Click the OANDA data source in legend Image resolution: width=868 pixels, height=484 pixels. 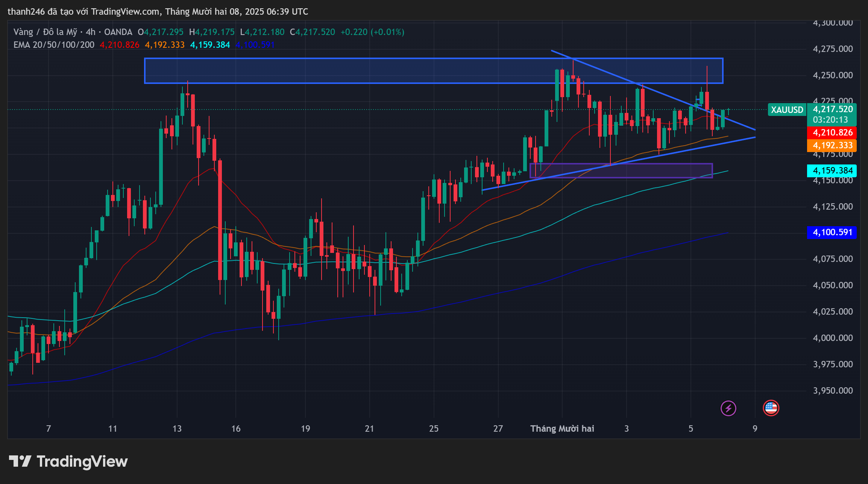[x=118, y=32]
